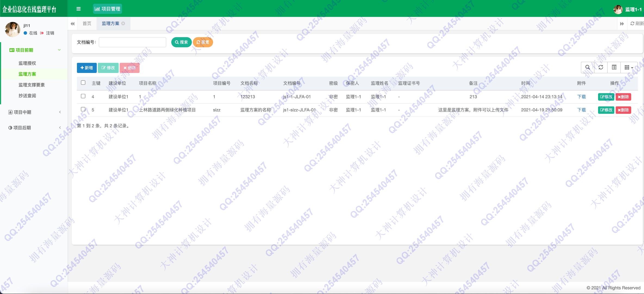Select the 监理方案 sidebar item
Image resolution: width=644 pixels, height=294 pixels.
pyautogui.click(x=27, y=74)
